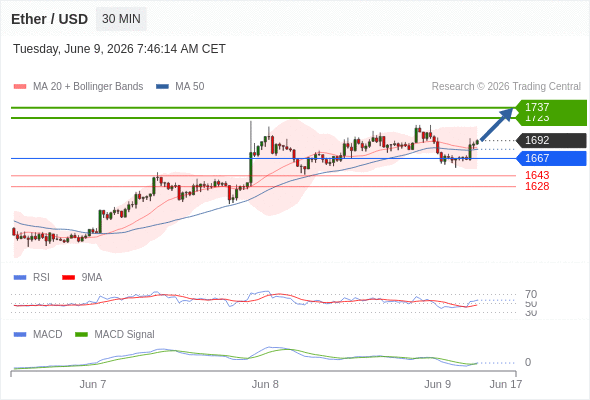The image size is (590, 400).
Task: Toggle the MA 50 legend label
Action: pos(190,87)
